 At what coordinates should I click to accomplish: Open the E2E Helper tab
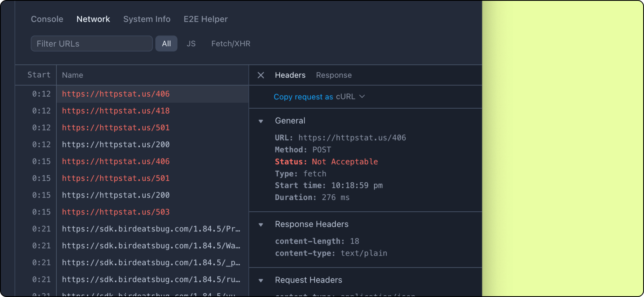[205, 19]
